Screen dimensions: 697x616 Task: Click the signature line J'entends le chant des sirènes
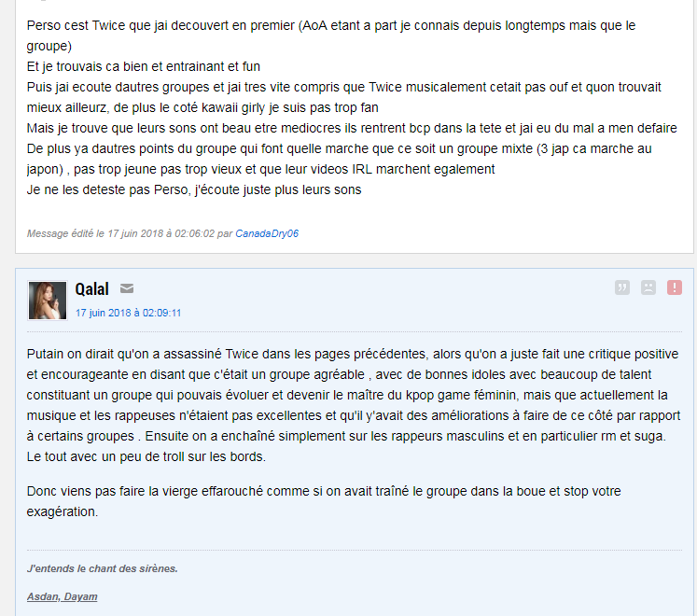103,568
